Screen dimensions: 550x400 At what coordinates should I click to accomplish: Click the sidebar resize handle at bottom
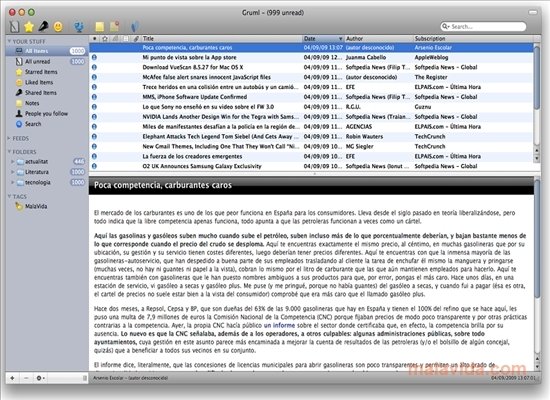click(85, 378)
